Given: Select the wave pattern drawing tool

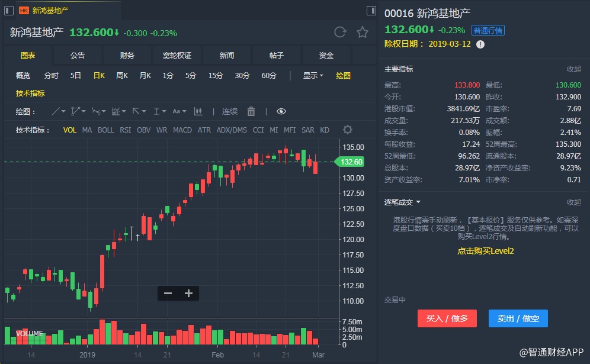Looking at the screenshot, I should click(x=96, y=111).
